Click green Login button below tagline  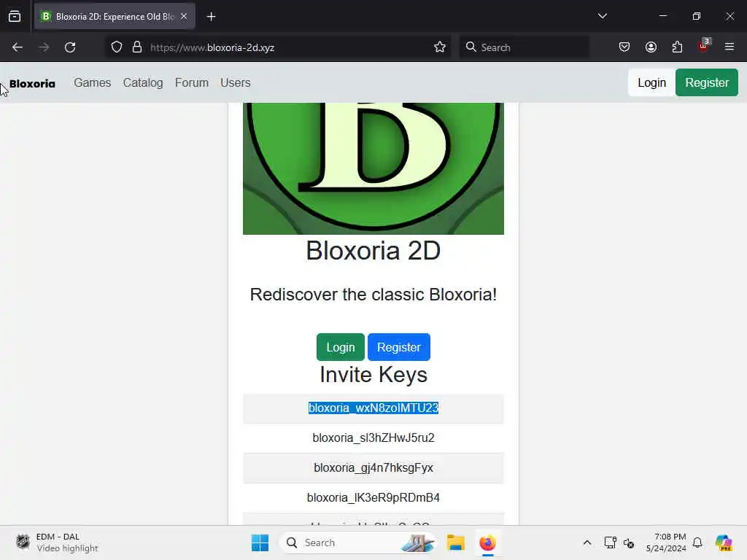point(341,347)
